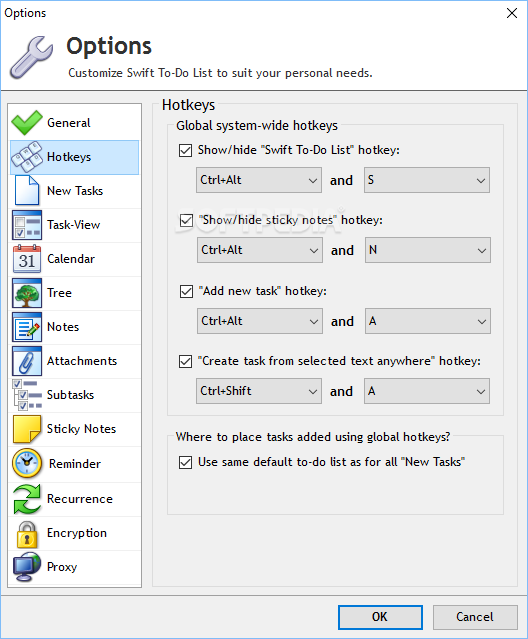Click the Subtasks checklist icon
This screenshot has height=639, width=528.
click(x=27, y=394)
